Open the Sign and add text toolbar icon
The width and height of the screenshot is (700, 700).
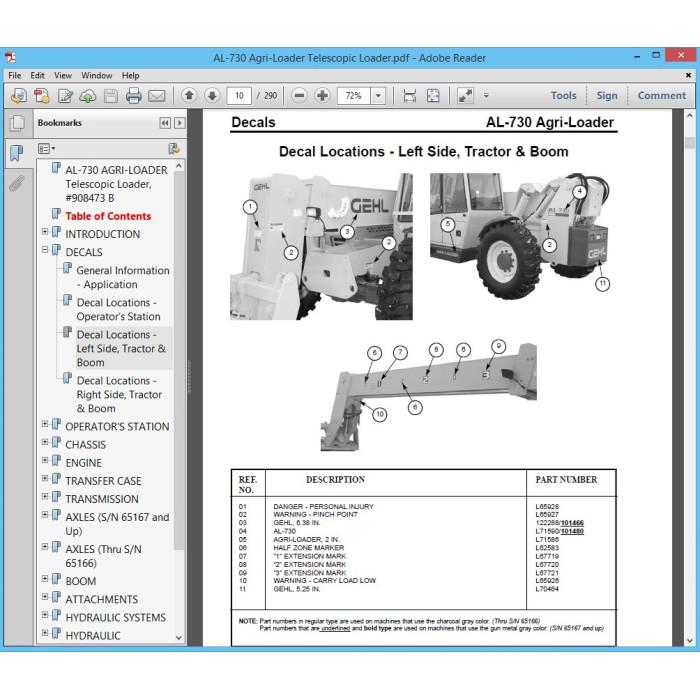click(x=65, y=96)
